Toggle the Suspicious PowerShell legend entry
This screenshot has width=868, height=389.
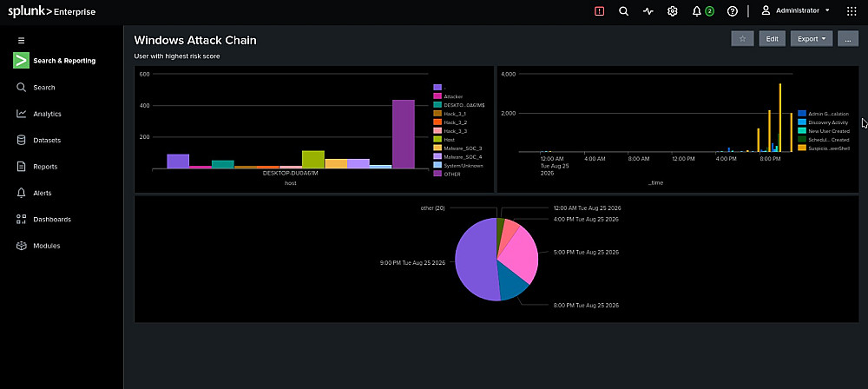click(823, 148)
